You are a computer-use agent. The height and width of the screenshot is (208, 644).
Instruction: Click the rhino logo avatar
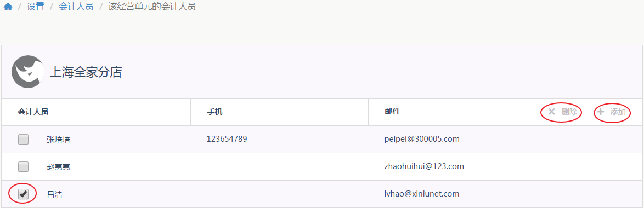tap(28, 72)
